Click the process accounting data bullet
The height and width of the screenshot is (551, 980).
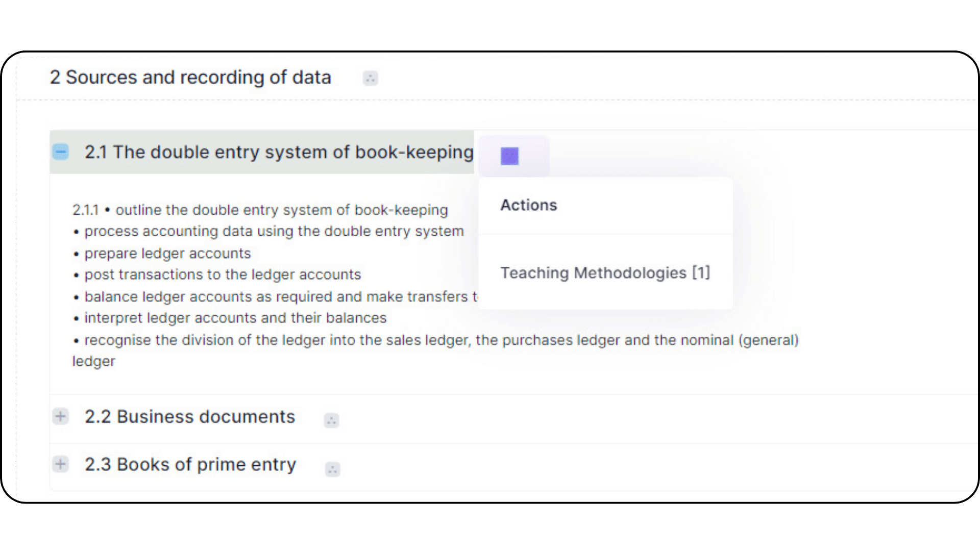274,232
